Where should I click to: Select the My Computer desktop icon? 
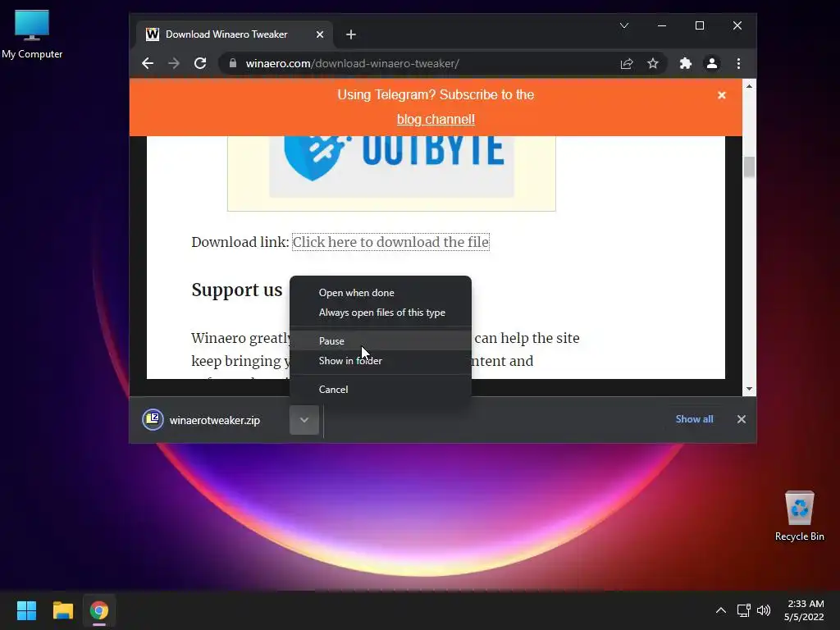(32, 34)
